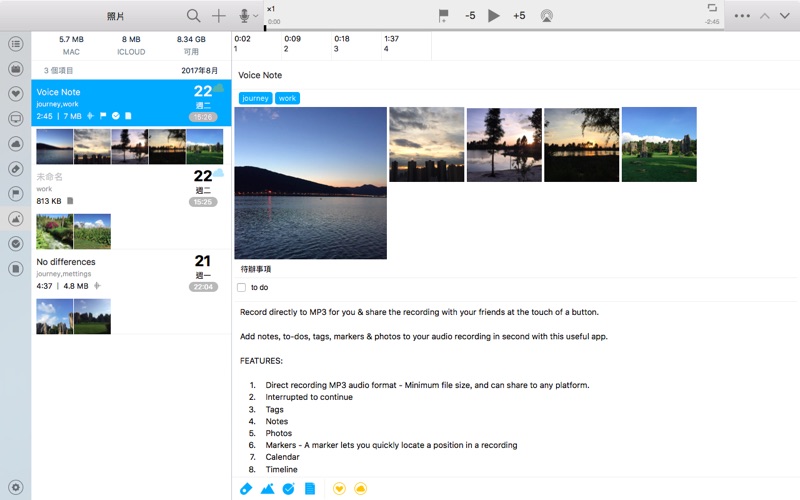Screen dimensions: 800x500
Task: Select the Voice Note recording in list
Action: click(131, 103)
